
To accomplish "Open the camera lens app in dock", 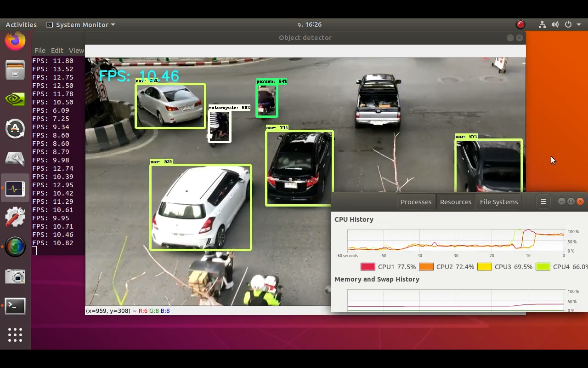I will click(15, 247).
